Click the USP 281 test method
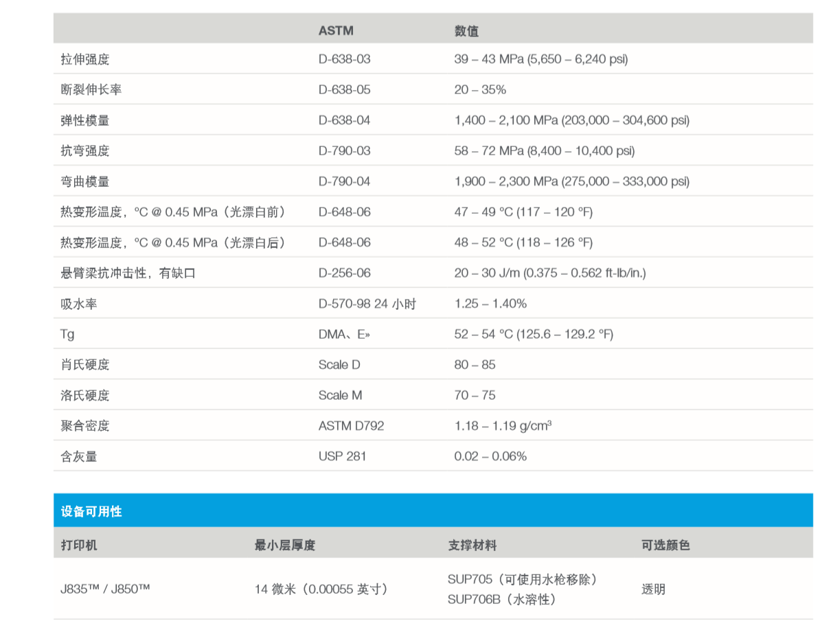The width and height of the screenshot is (840, 628). click(x=342, y=456)
